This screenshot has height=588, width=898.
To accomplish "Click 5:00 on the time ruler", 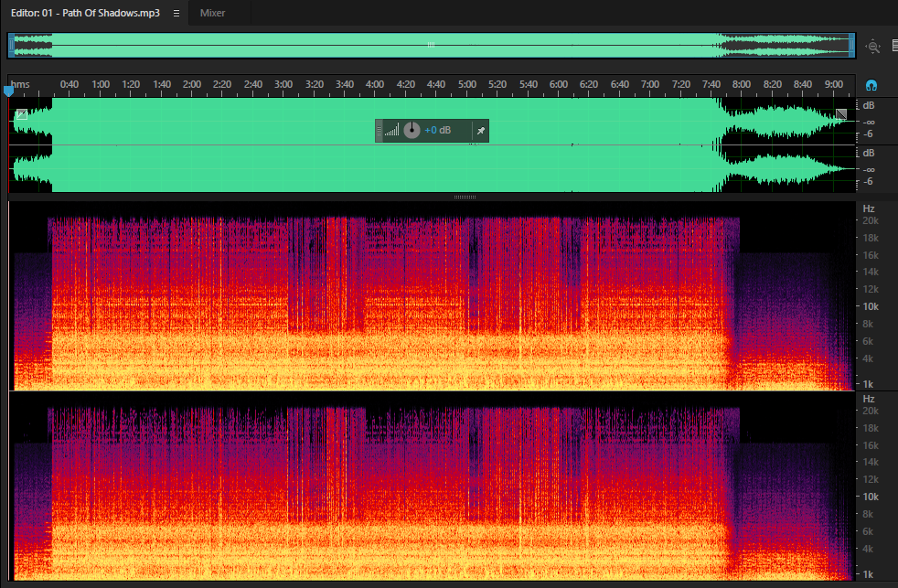I will click(x=466, y=84).
